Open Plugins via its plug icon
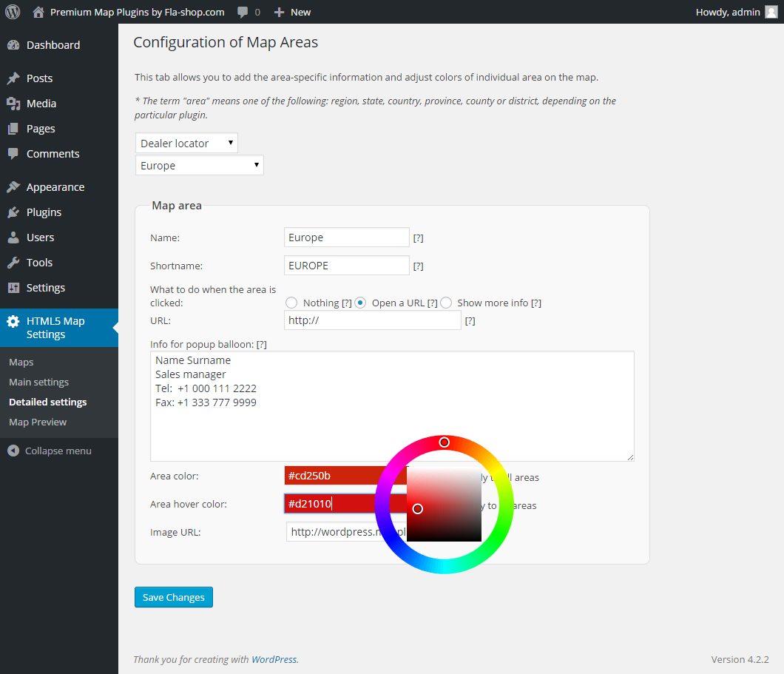 tap(13, 212)
